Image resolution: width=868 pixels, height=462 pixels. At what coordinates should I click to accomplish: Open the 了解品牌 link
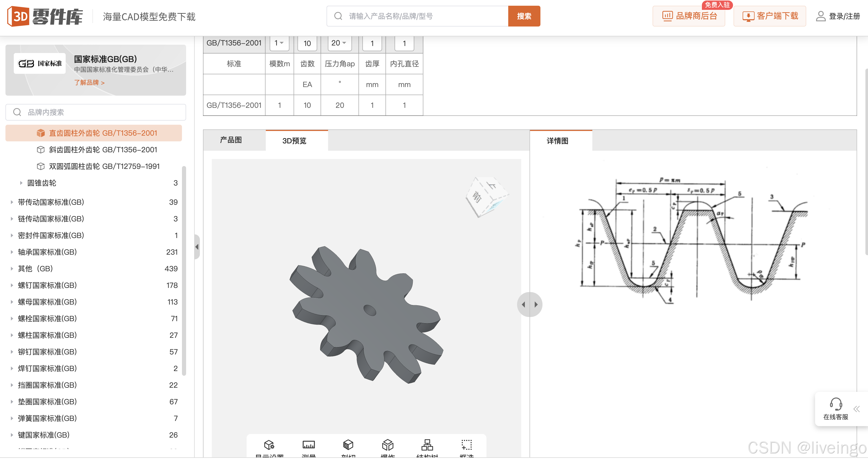coord(89,83)
